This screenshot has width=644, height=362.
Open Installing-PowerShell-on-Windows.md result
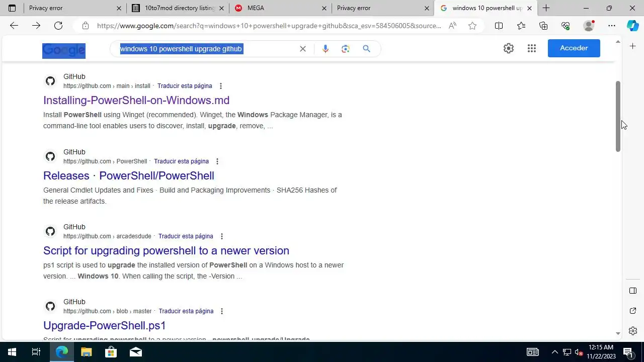tap(136, 100)
